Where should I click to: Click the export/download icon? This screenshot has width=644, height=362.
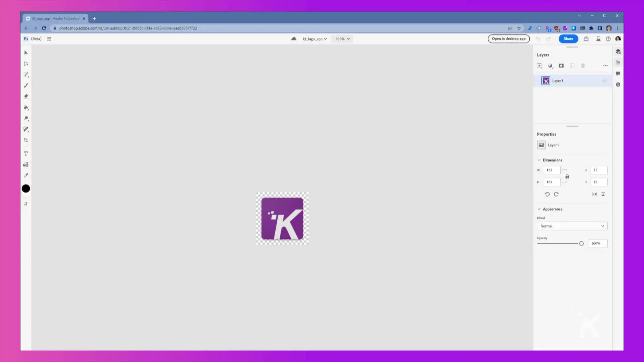tap(586, 39)
